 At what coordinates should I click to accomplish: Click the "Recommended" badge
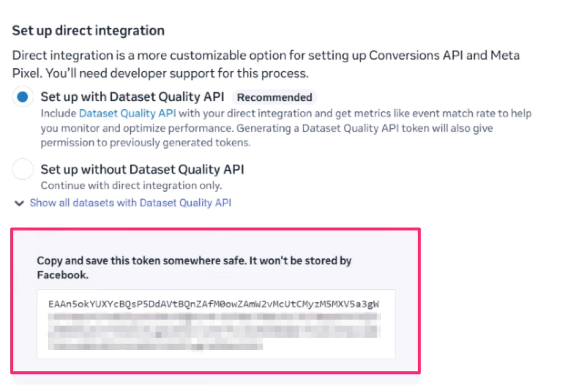[x=274, y=97]
